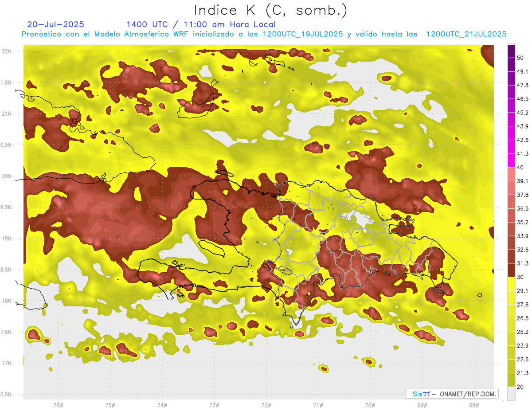Click the title 'Indice K (C, somb.)'
This screenshot has height=411, width=532.
[x=270, y=10]
